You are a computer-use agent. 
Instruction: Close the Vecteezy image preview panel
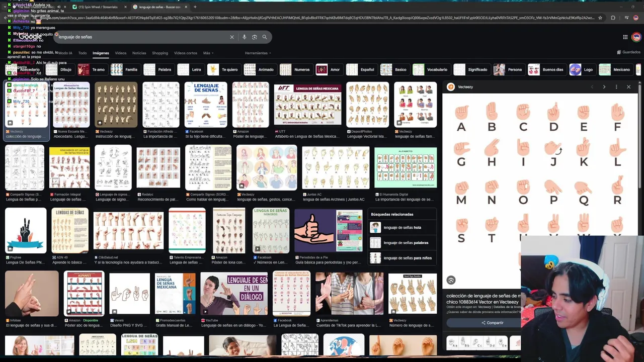coord(628,87)
